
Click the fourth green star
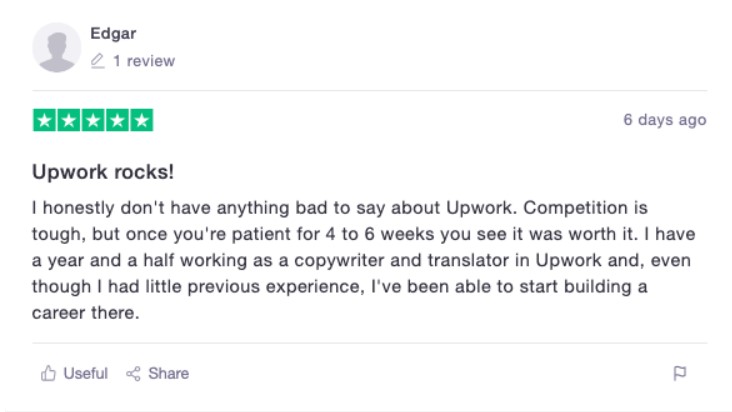117,120
